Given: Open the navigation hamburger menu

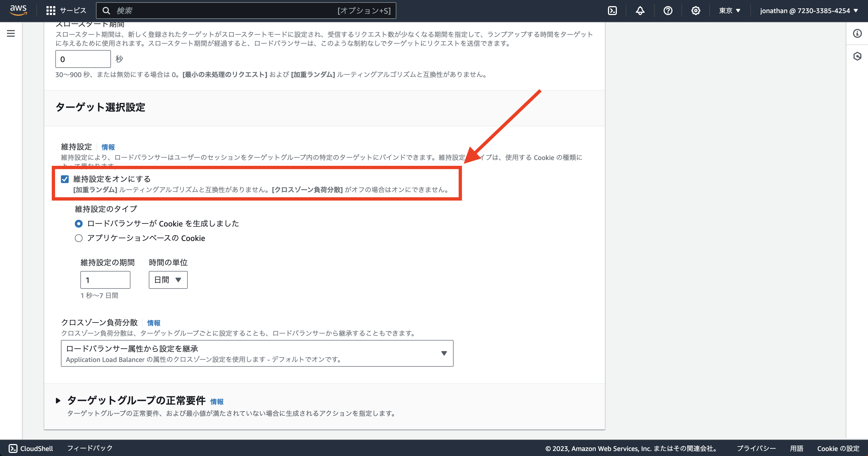Looking at the screenshot, I should click(11, 33).
